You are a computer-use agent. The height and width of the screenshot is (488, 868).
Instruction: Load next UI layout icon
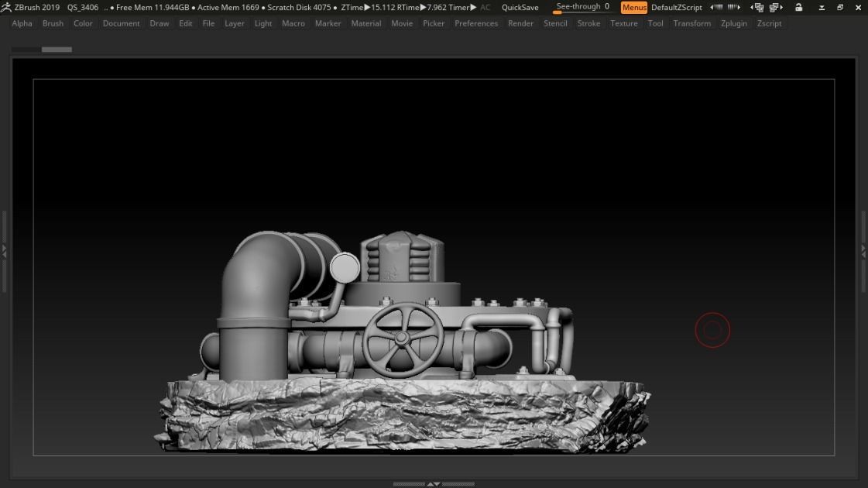click(x=776, y=7)
